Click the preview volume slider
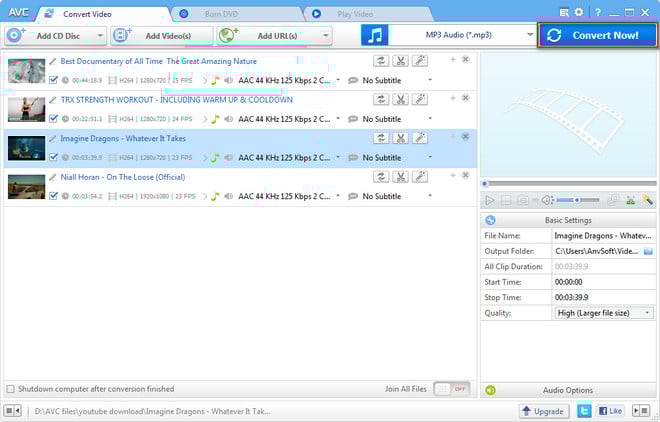Viewport: 660px width, 422px height. (578, 200)
